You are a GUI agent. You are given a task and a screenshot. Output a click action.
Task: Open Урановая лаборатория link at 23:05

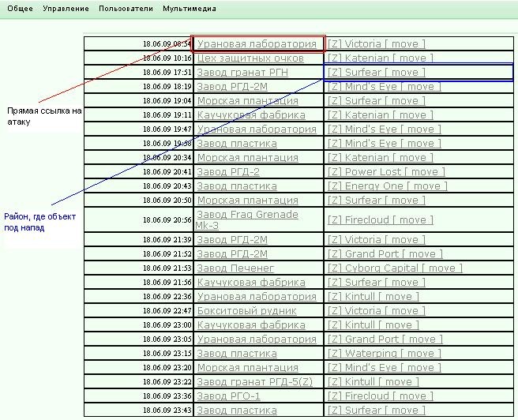pos(257,339)
